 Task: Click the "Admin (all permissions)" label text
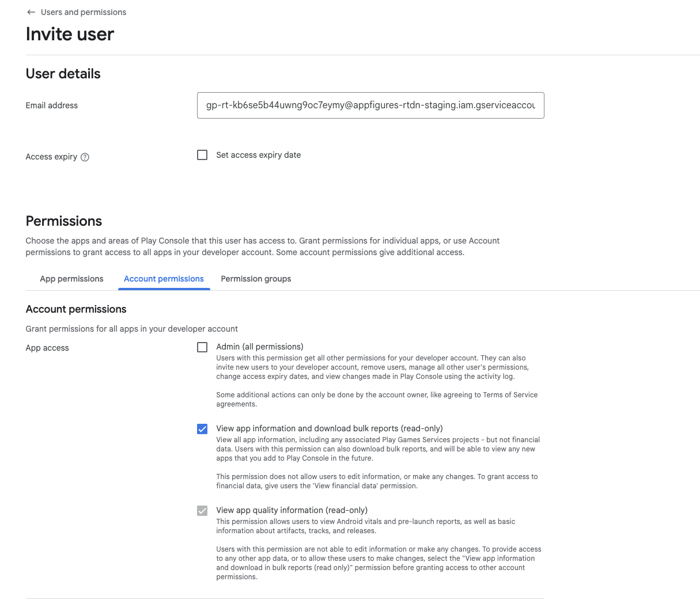click(x=259, y=347)
